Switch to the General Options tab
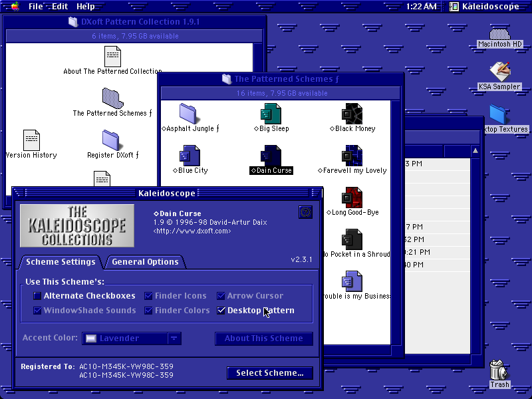This screenshot has width=532, height=399. coord(145,262)
